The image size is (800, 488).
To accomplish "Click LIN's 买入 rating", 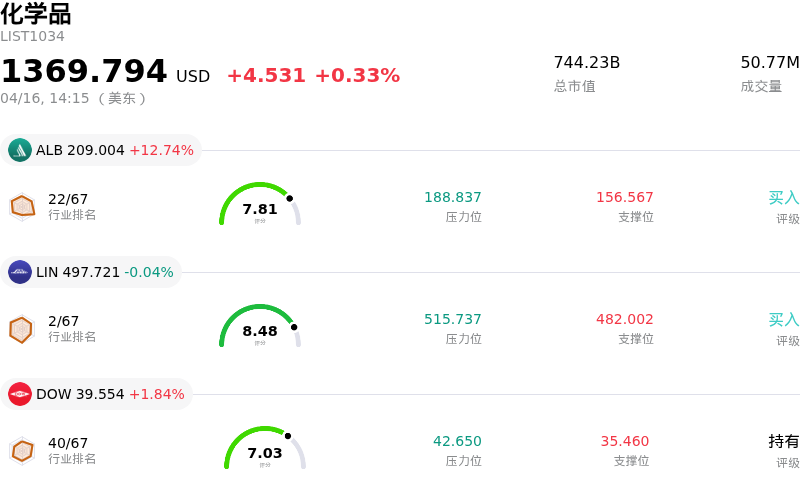I will point(783,319).
